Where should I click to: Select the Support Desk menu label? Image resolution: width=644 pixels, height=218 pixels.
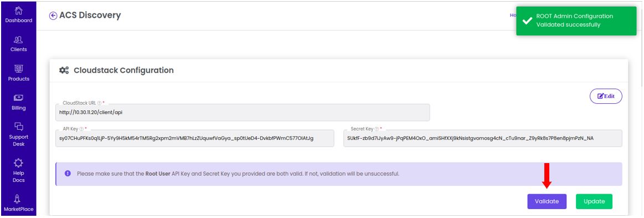click(x=18, y=141)
